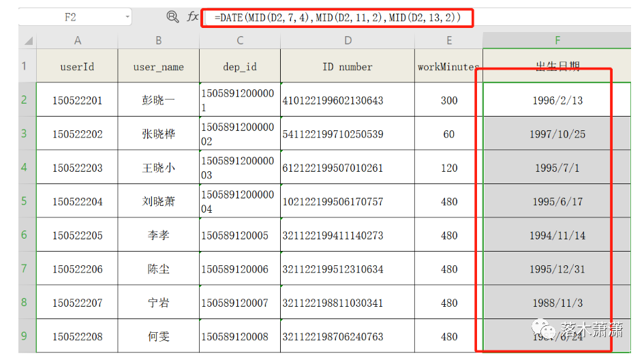Screen dimensions: 644x358
Task: Select the name cell 何雯
Action: [x=159, y=336]
